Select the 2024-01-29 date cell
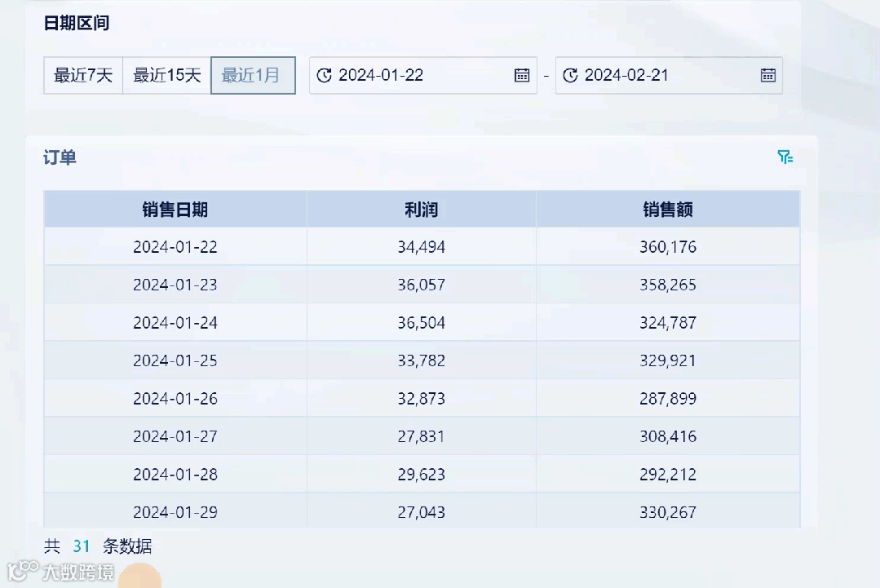This screenshot has height=588, width=880. [x=175, y=511]
